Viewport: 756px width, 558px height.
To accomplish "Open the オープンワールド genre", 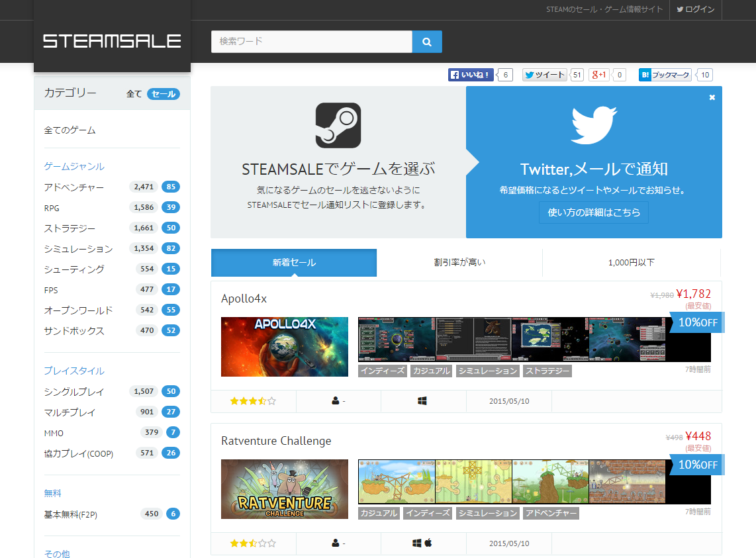I will pyautogui.click(x=78, y=310).
